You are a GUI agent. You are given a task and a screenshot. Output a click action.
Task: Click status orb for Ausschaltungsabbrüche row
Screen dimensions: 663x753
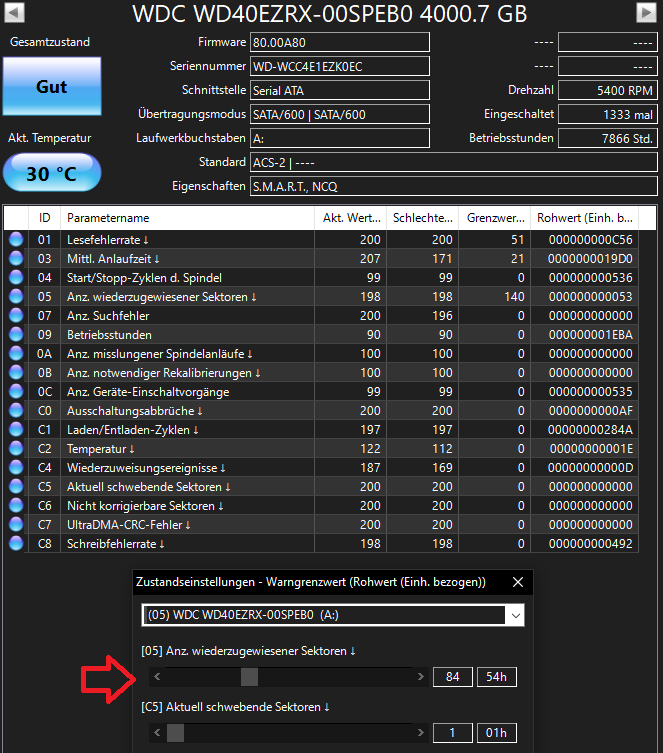tap(16, 411)
